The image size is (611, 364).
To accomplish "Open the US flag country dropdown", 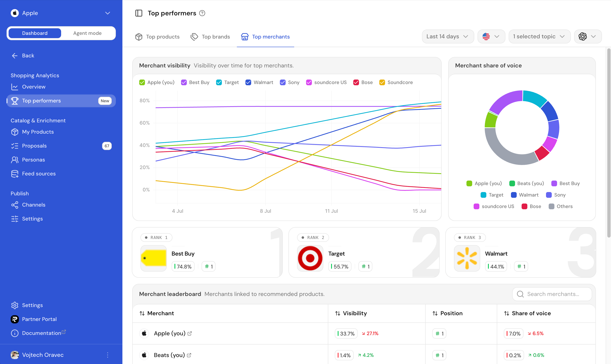I will [x=491, y=36].
